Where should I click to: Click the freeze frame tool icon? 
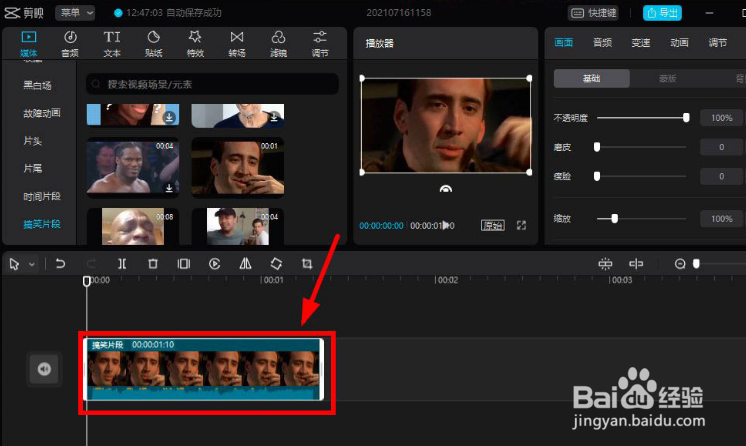(184, 263)
